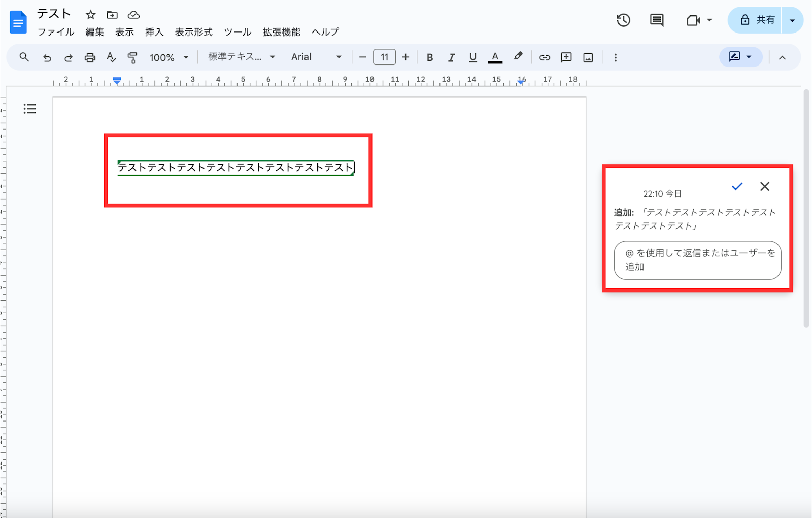The image size is (812, 518).
Task: Click the reply field @ を使用して返信
Action: [x=697, y=260]
